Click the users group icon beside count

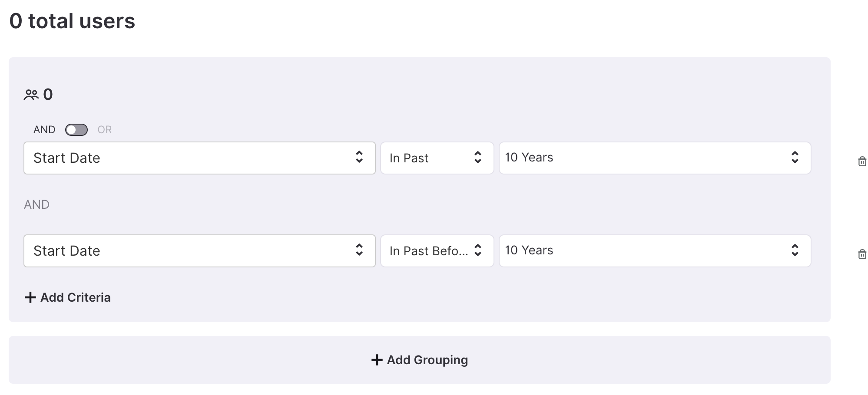click(x=31, y=95)
